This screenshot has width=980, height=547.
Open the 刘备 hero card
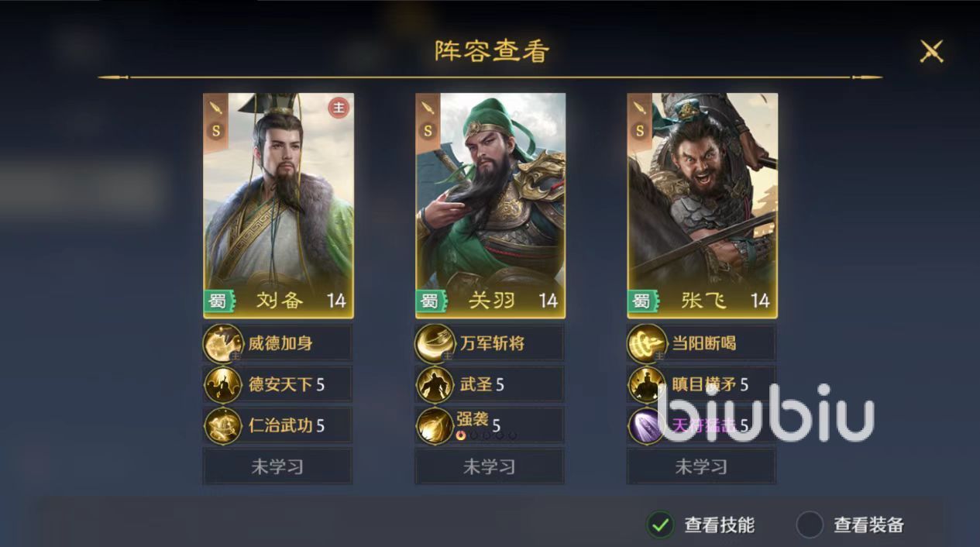(x=278, y=205)
